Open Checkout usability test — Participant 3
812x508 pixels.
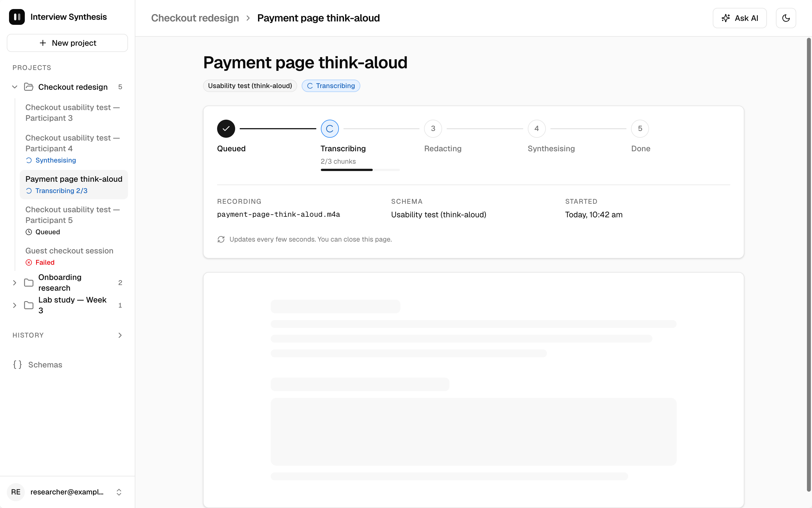[x=74, y=113]
